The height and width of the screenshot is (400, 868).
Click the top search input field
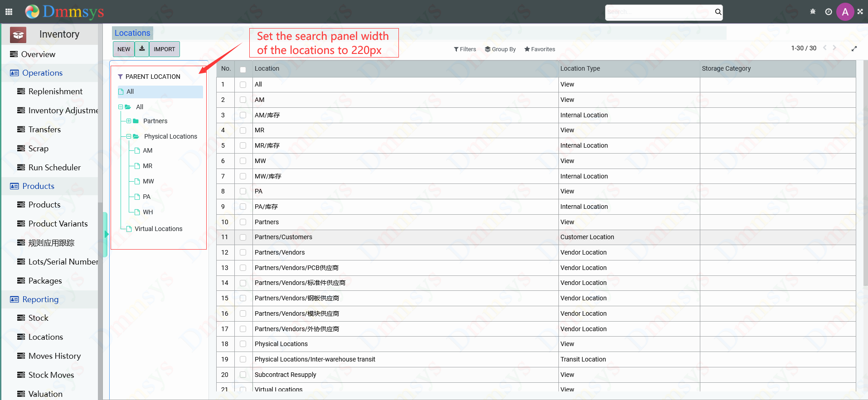(x=659, y=12)
